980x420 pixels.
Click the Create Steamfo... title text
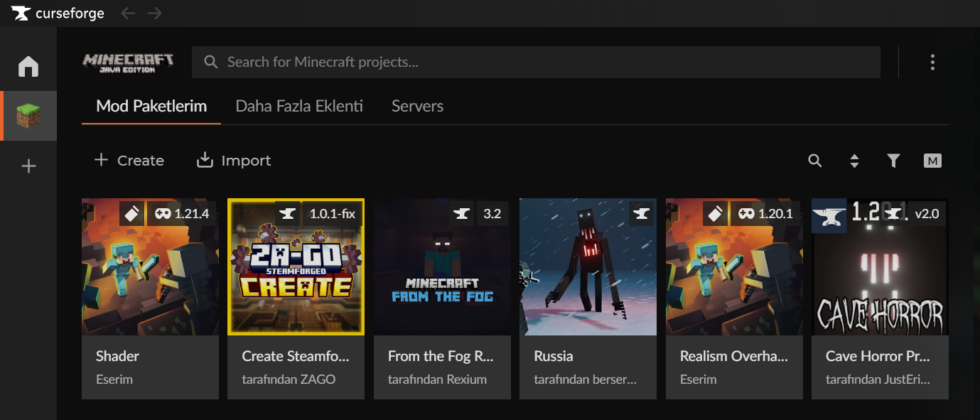[296, 356]
